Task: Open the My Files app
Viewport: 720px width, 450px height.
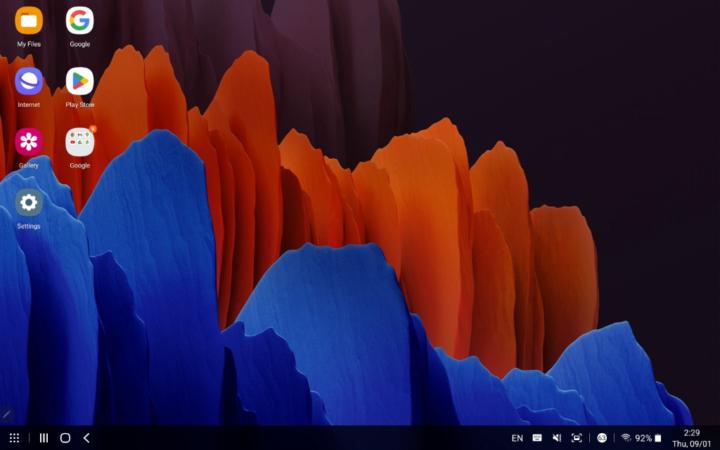Action: coord(29,21)
